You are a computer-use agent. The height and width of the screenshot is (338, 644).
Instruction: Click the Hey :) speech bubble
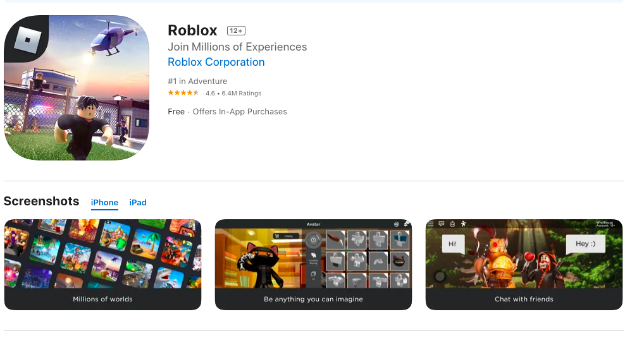tap(585, 244)
